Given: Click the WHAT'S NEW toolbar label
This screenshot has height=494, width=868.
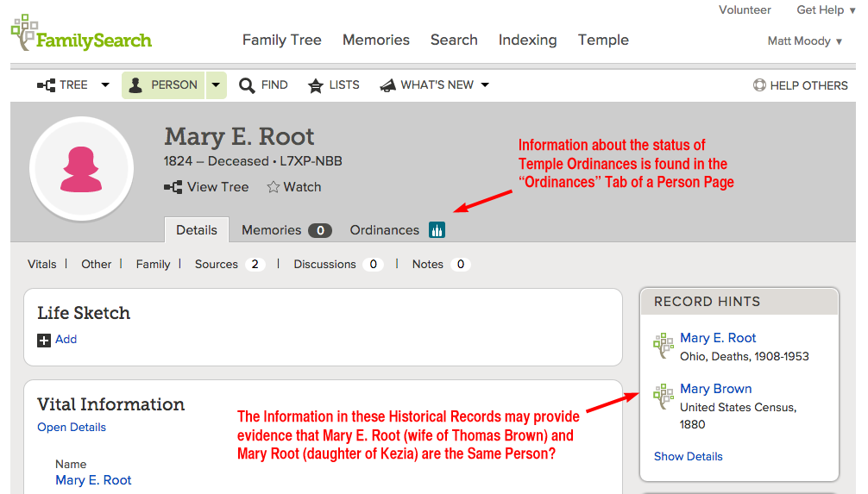Looking at the screenshot, I should (437, 85).
